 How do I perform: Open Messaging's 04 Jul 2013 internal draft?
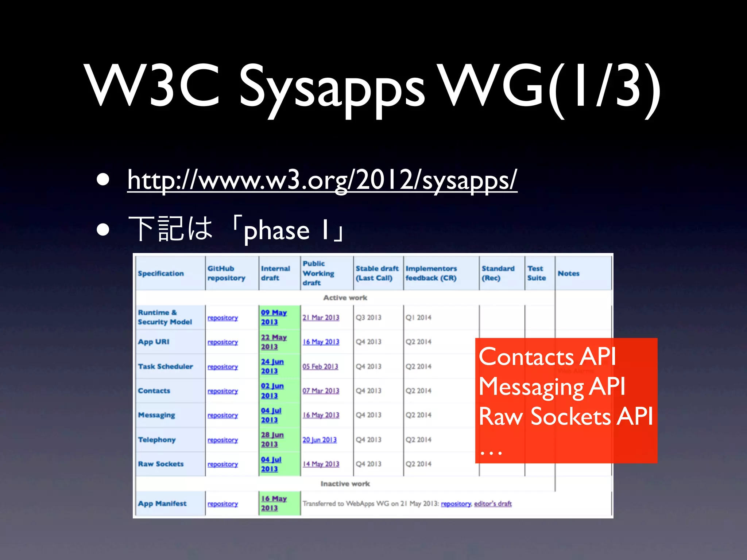[271, 415]
